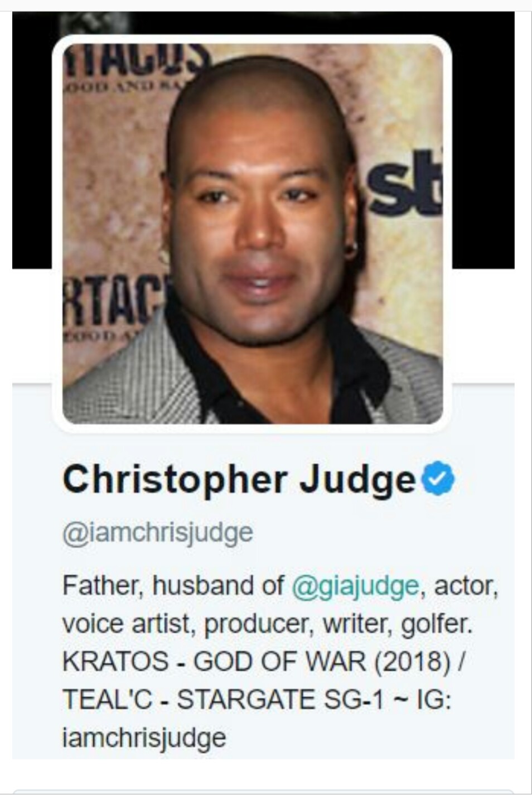Click the card edge beneath the bio
The height and width of the screenshot is (795, 532).
262,792
